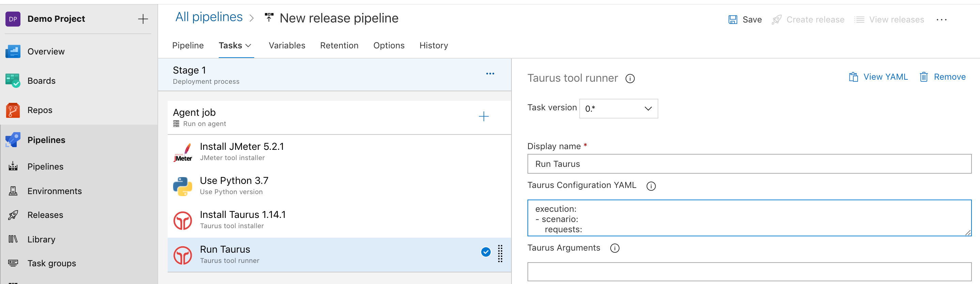Add new item with plus next to Demo Project
The width and height of the screenshot is (980, 284).
pos(143,19)
